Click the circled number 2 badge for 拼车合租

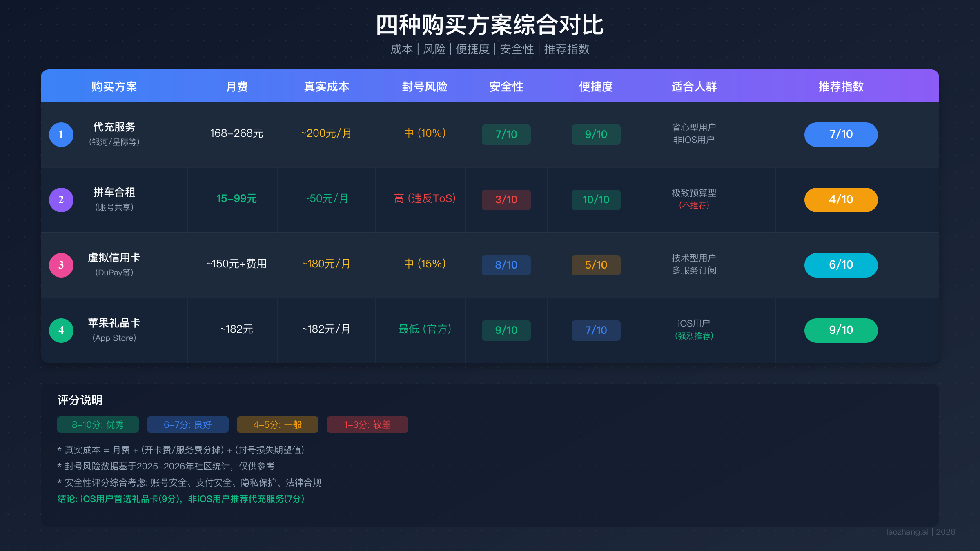[x=61, y=200]
